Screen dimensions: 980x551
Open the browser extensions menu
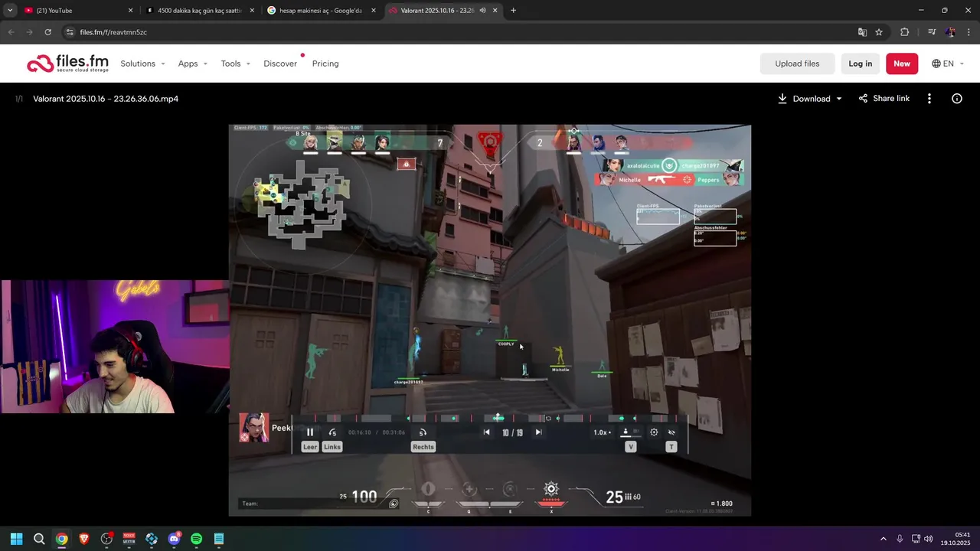(x=905, y=32)
